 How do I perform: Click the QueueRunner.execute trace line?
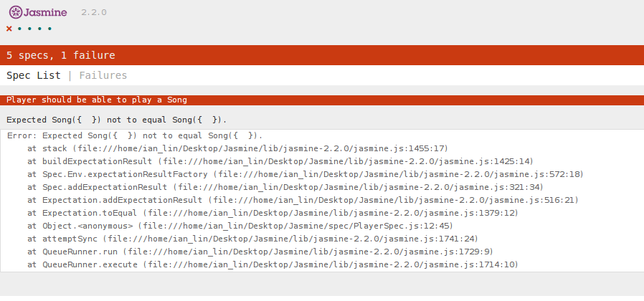pos(273,265)
